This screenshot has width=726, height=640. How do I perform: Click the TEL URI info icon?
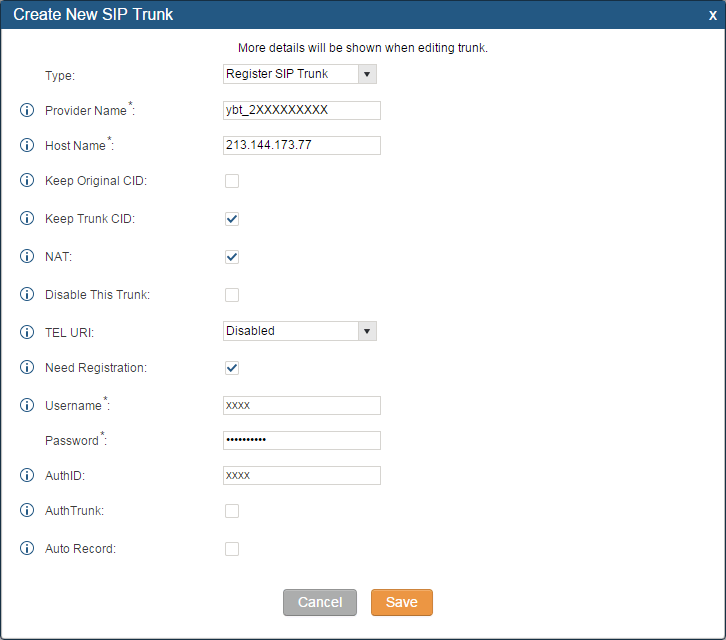[27, 331]
